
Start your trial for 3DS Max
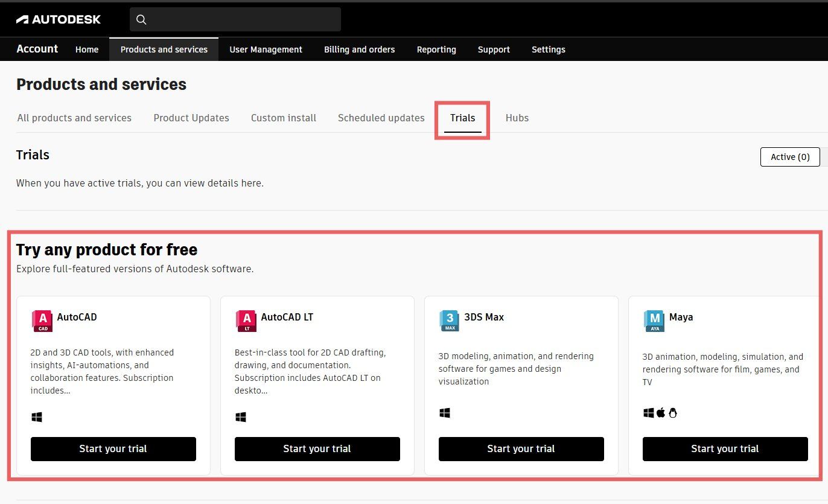point(521,449)
